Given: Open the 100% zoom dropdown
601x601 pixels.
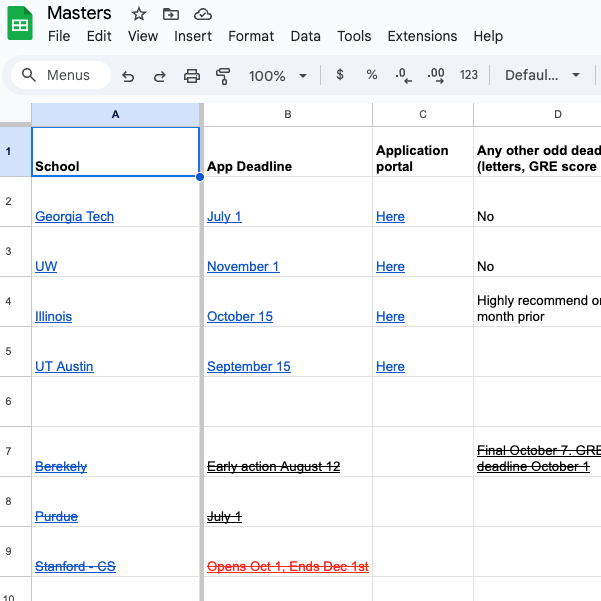Looking at the screenshot, I should coord(278,76).
